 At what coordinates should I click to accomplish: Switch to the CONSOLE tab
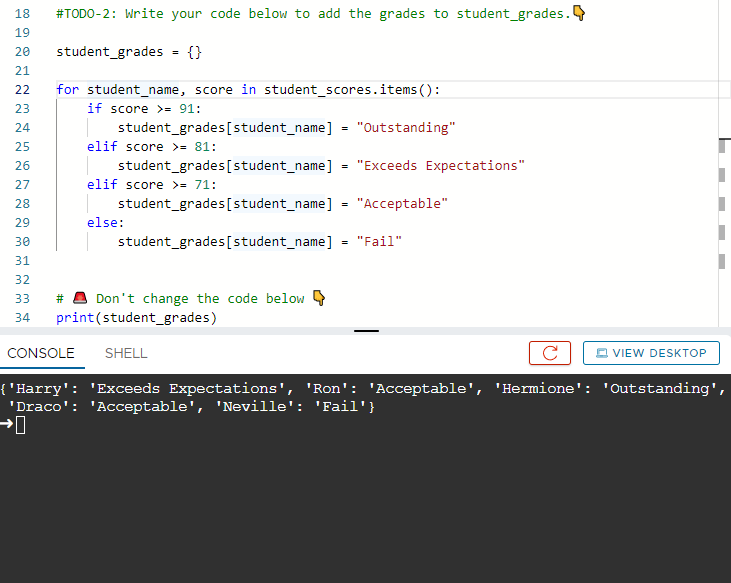(x=41, y=353)
